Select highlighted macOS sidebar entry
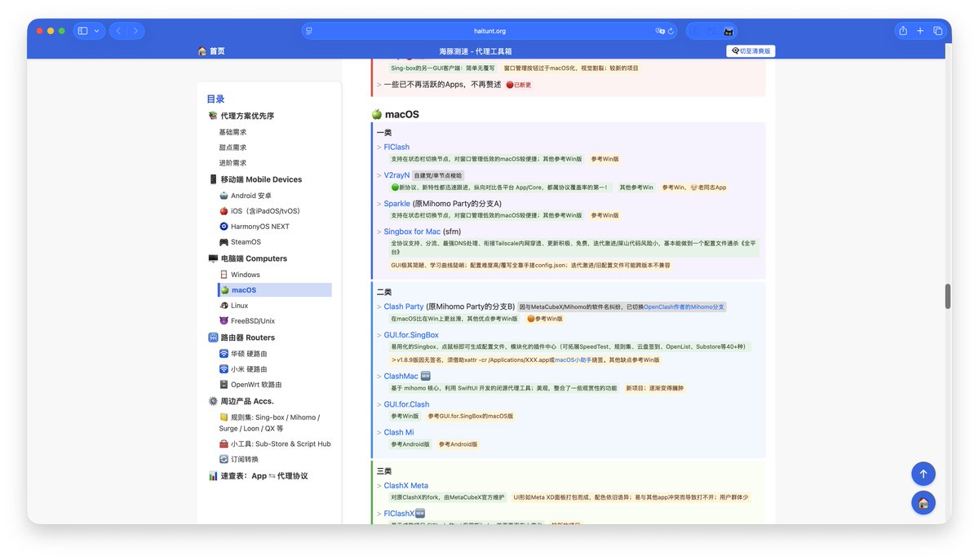This screenshot has width=979, height=560. 275,290
